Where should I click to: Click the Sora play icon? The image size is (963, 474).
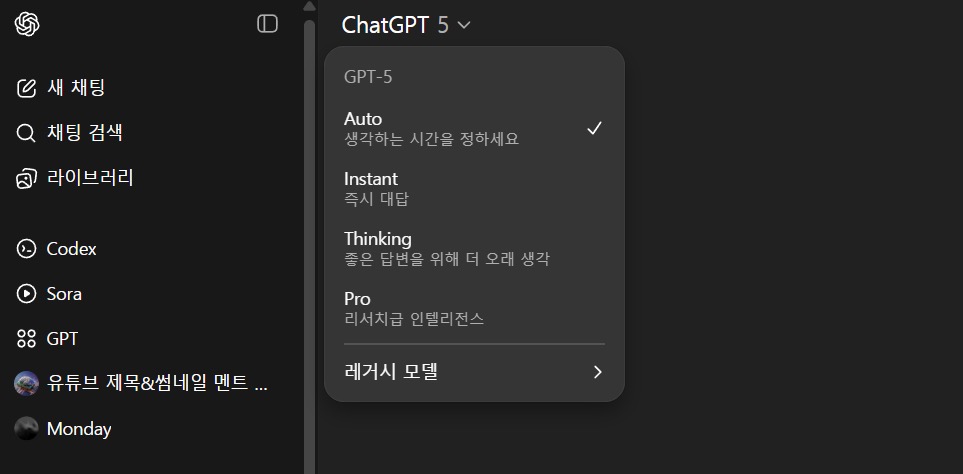26,294
